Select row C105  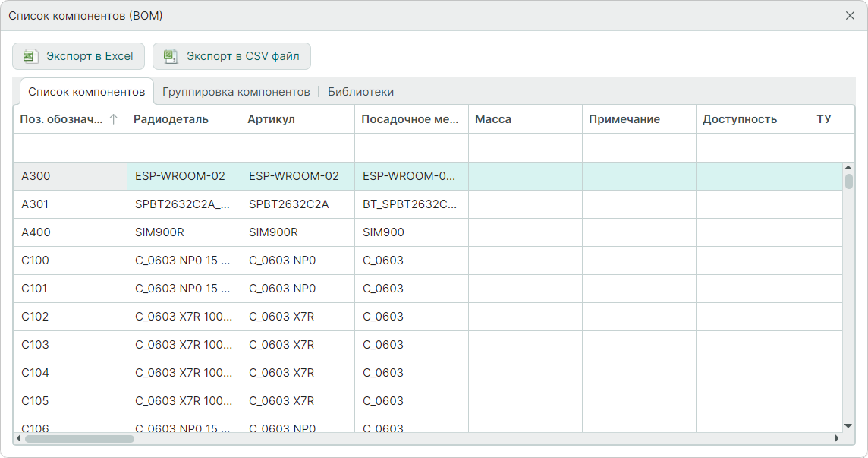point(428,401)
